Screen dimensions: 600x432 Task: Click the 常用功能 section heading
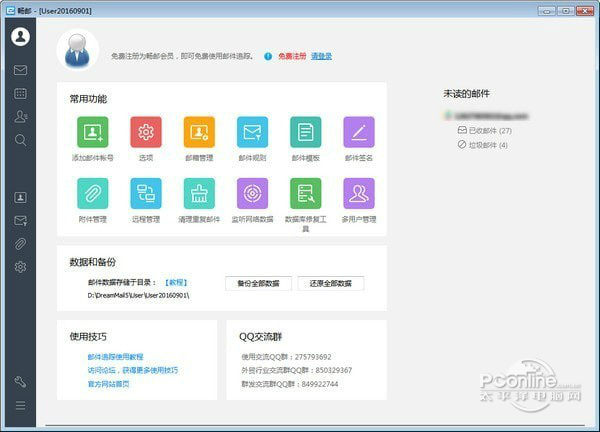tap(88, 99)
